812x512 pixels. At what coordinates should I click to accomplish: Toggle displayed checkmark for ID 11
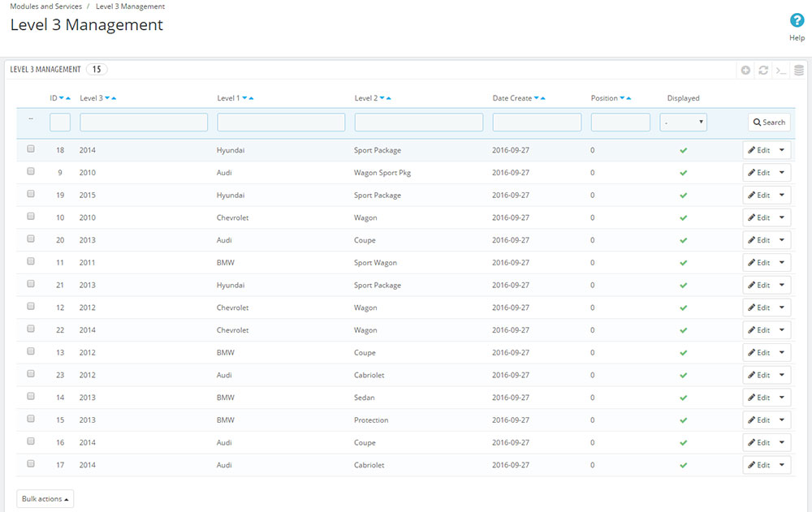683,263
